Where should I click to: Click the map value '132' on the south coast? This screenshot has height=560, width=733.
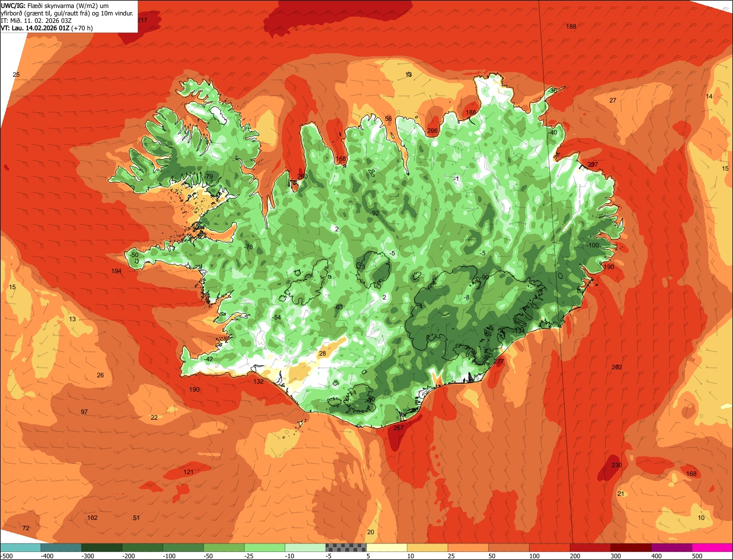(x=258, y=381)
